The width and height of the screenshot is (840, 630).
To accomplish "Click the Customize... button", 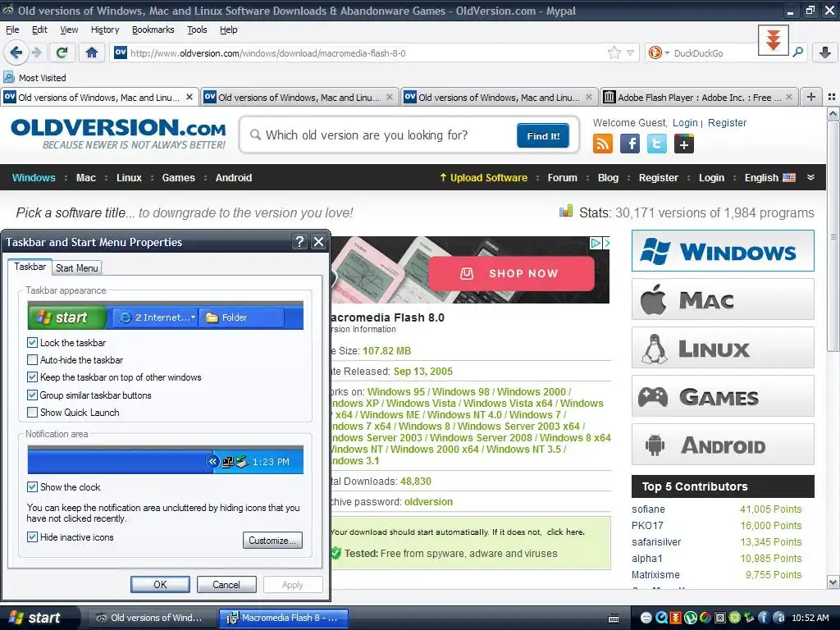I will click(x=272, y=540).
